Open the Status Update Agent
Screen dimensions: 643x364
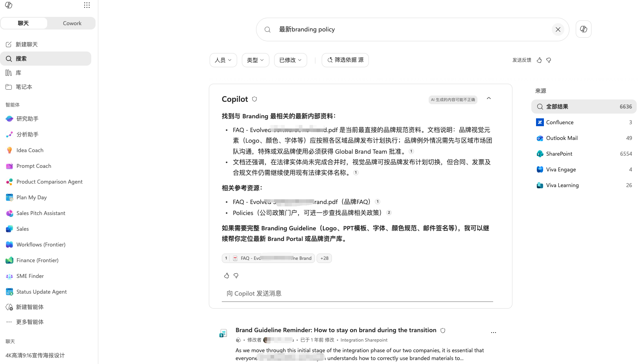click(46, 292)
